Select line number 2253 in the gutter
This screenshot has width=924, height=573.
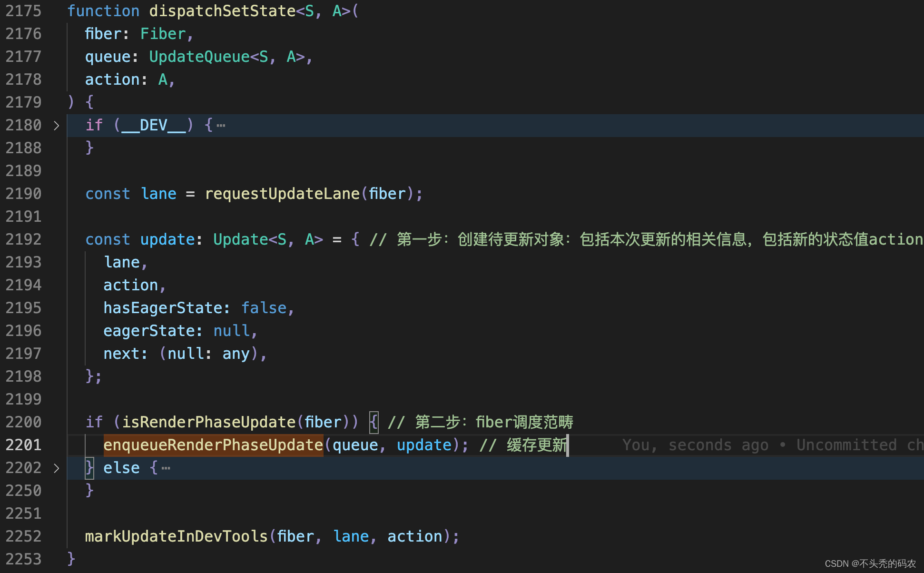tap(23, 559)
